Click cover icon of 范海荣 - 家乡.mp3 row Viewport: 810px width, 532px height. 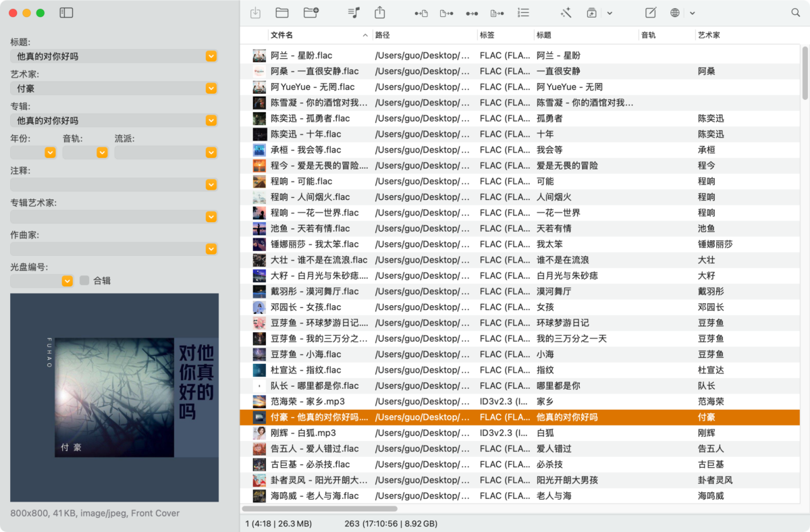pos(259,401)
